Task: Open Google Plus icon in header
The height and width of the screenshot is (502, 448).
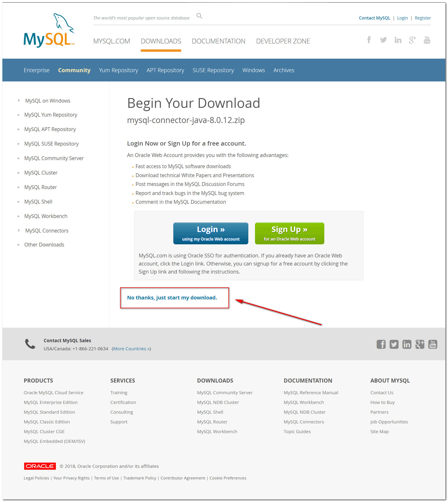Action: coord(412,40)
